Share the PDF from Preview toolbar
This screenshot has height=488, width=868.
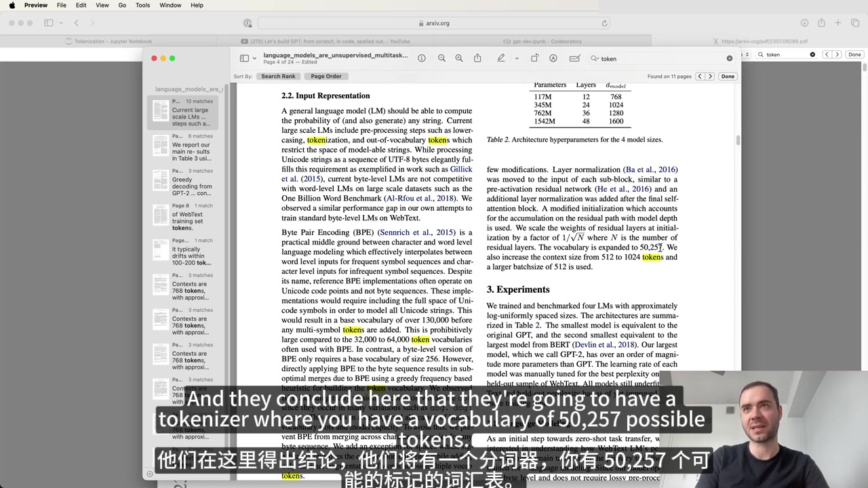pos(477,58)
